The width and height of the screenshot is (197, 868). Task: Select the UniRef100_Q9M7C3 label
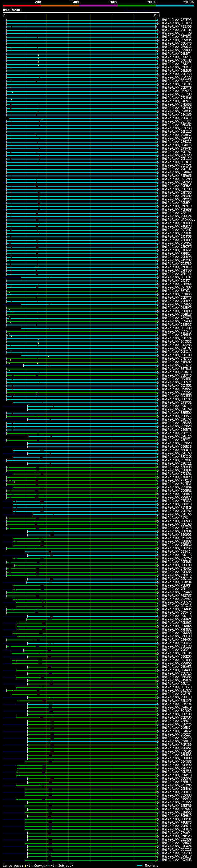[x=177, y=74]
